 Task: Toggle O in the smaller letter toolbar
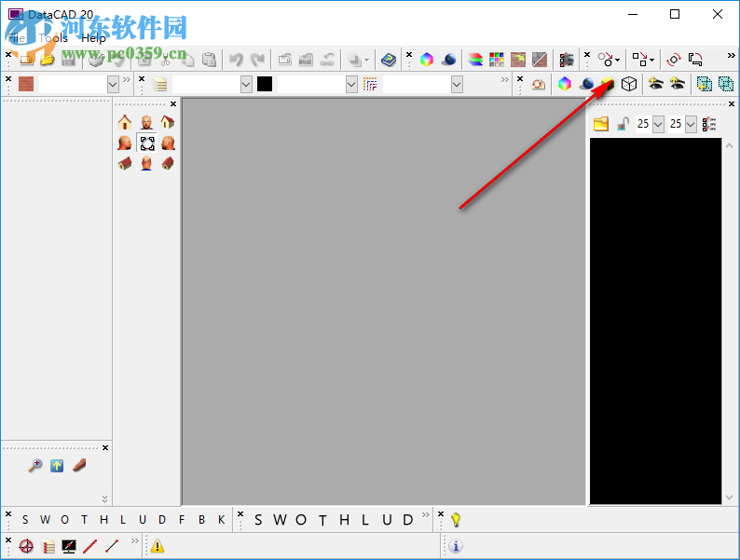[x=64, y=520]
